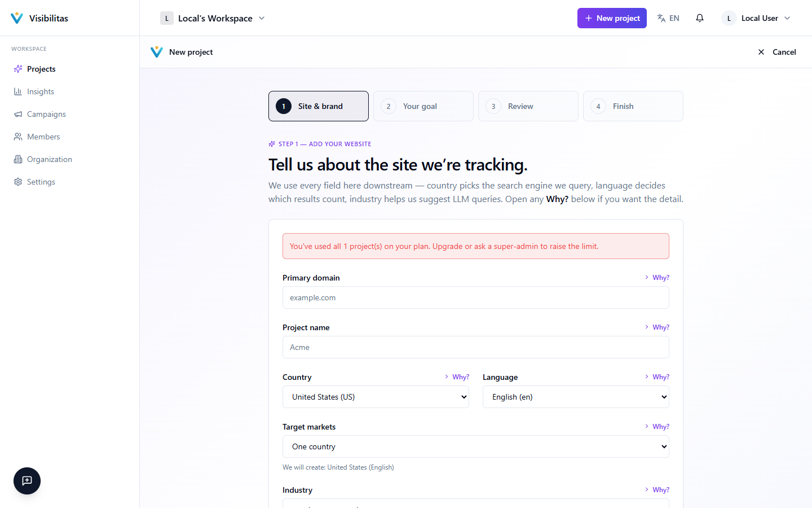Click step 1 number circle
812x508 pixels.
tap(284, 106)
